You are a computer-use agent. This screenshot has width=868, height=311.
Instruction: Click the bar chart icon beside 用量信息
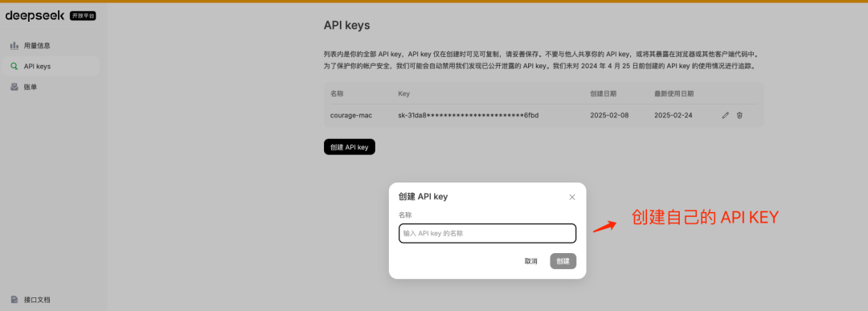(14, 45)
